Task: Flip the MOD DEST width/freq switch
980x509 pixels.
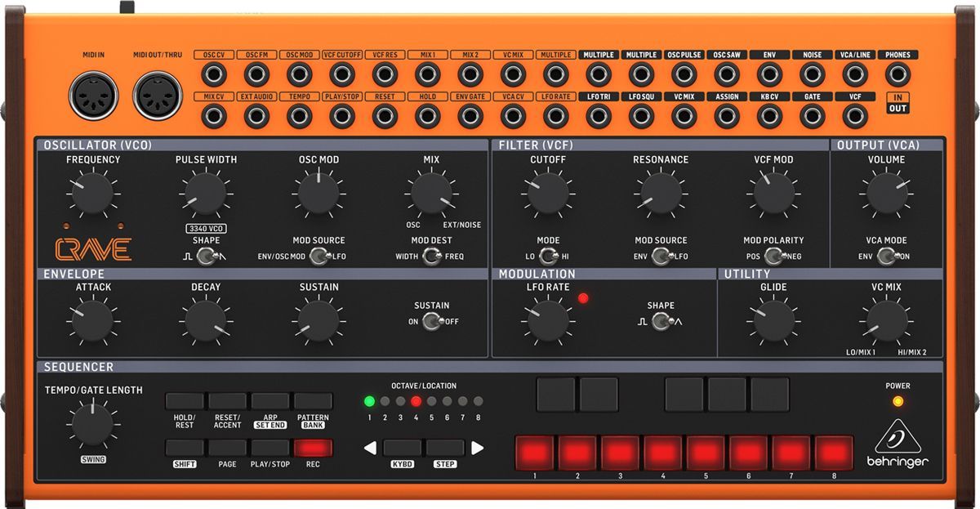Action: pos(431,257)
